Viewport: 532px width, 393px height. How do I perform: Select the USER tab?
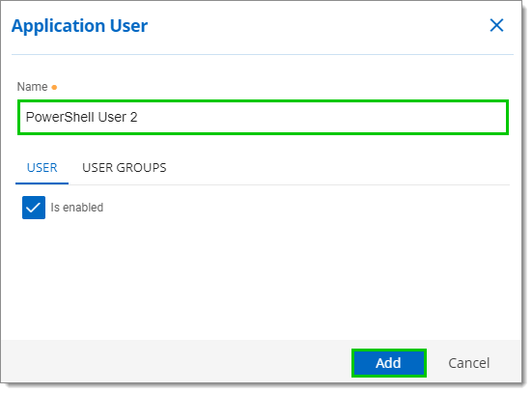click(42, 168)
